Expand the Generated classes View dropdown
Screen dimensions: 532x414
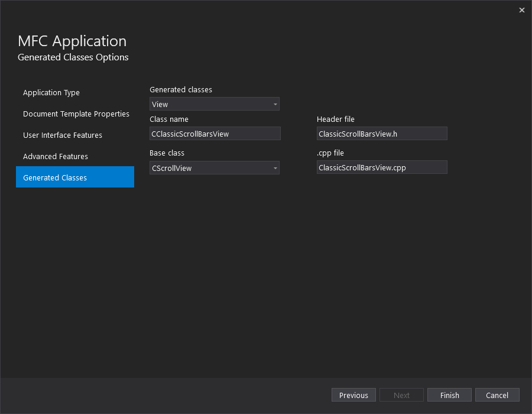pyautogui.click(x=215, y=104)
